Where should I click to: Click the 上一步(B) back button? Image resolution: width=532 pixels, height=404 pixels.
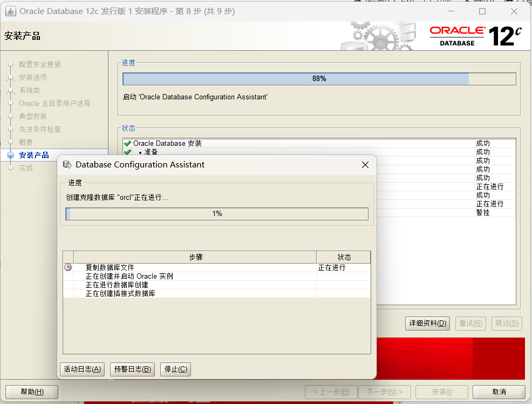(x=331, y=392)
